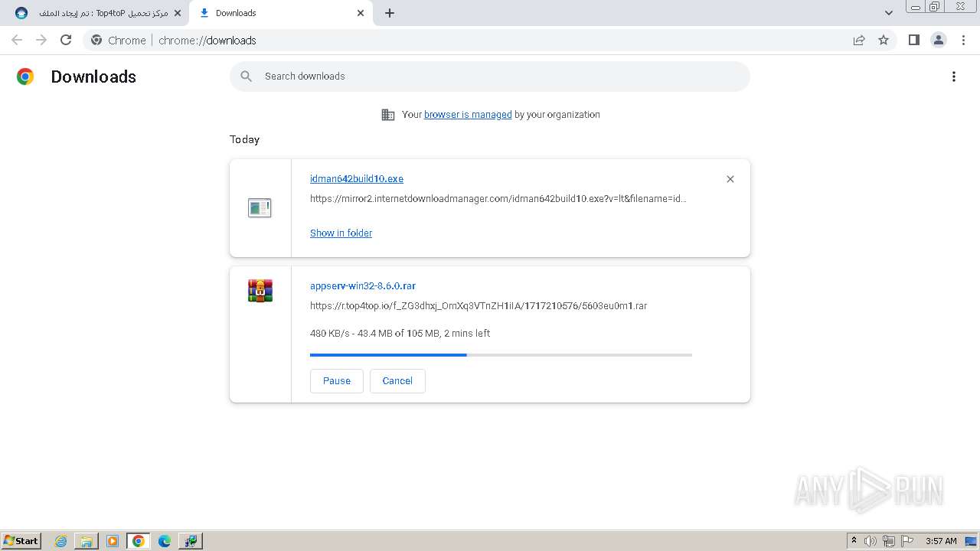
Task: Open the appserv-win32-8.6.0.rar link
Action: [363, 285]
